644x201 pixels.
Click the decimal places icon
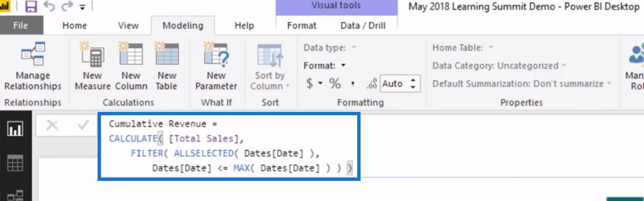tap(371, 83)
